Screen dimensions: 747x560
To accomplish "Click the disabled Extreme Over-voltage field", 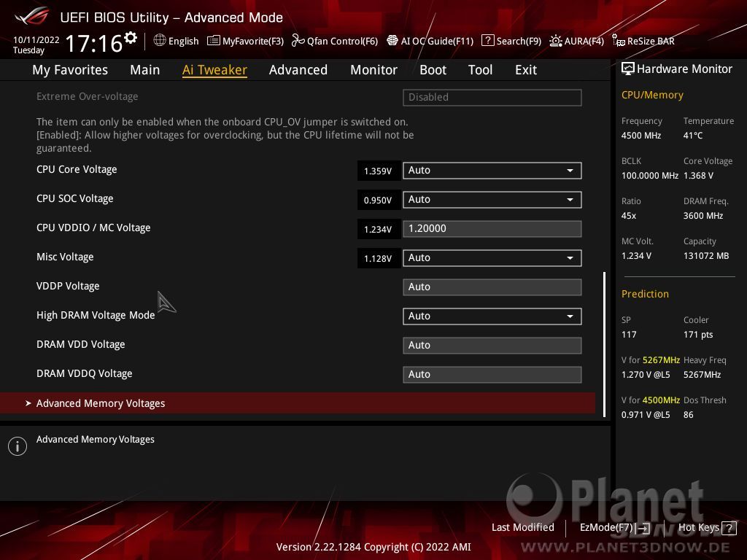I will pos(492,97).
